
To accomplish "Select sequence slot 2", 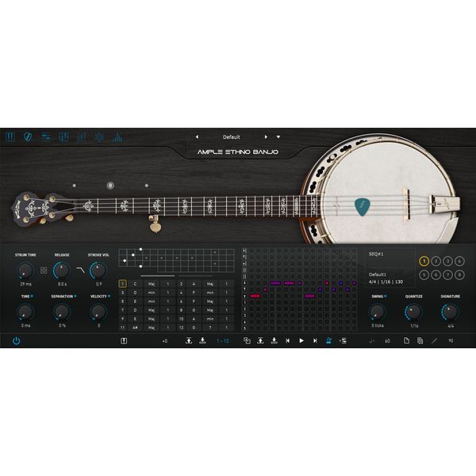I will point(436,261).
